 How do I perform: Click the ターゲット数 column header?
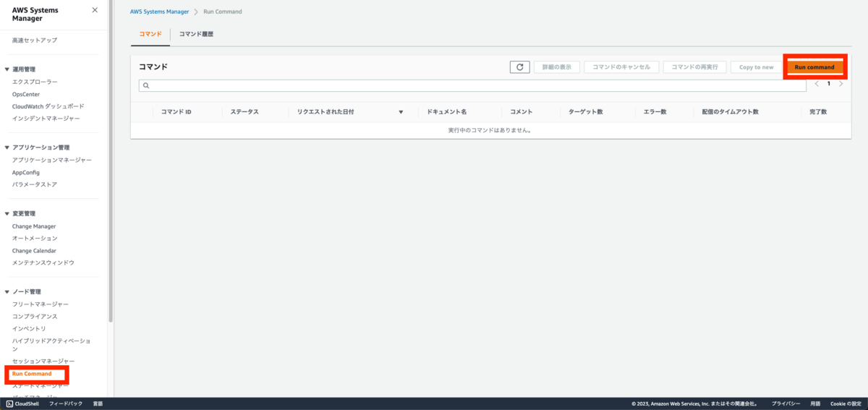point(586,113)
